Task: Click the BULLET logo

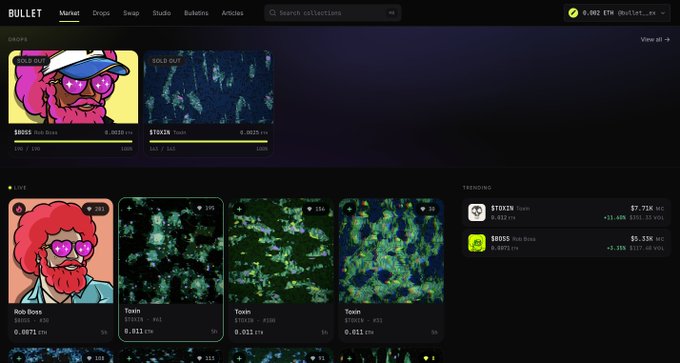Action: (x=25, y=13)
